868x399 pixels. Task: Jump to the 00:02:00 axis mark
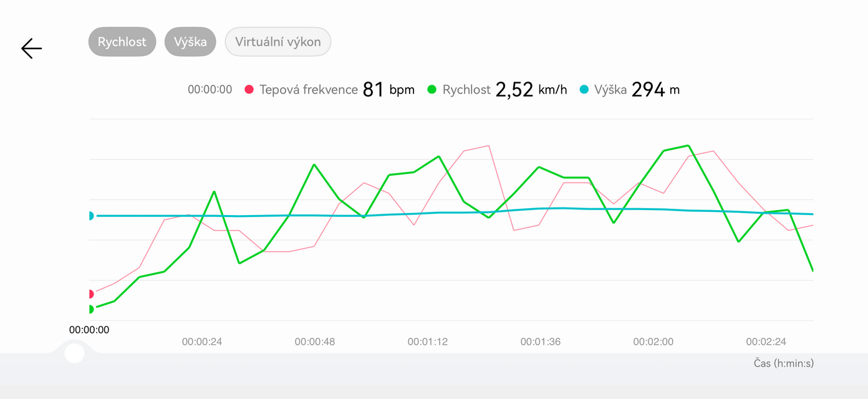point(653,342)
